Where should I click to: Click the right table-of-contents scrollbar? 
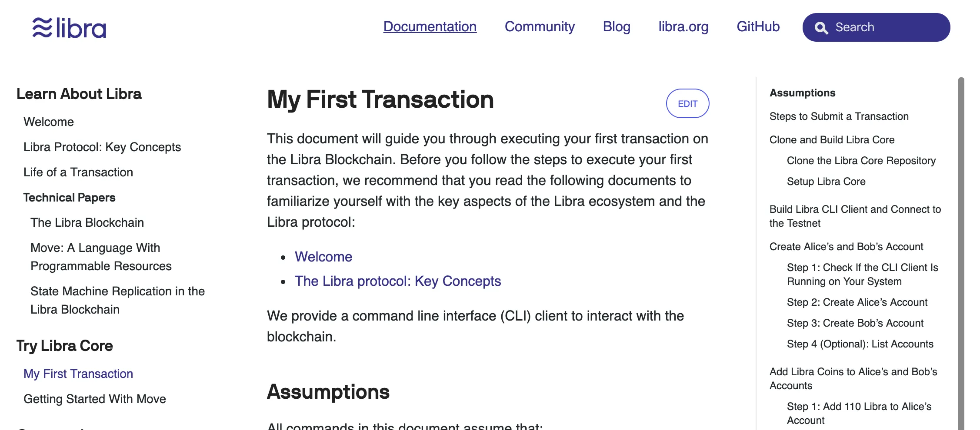pos(961,252)
